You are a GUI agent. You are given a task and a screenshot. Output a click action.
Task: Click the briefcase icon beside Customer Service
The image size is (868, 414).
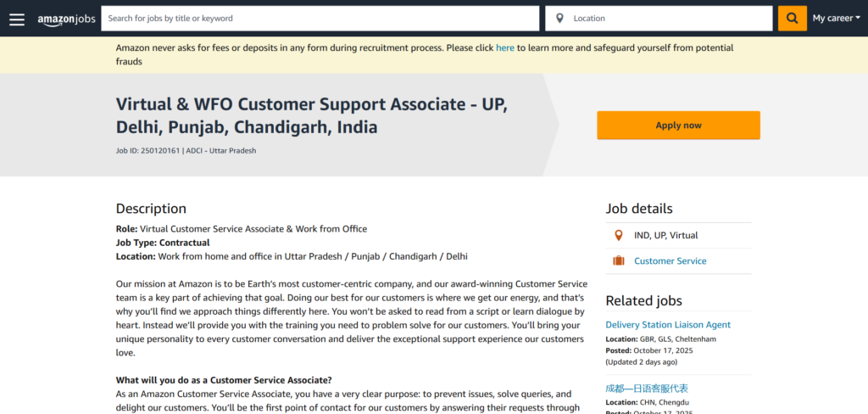(x=618, y=261)
